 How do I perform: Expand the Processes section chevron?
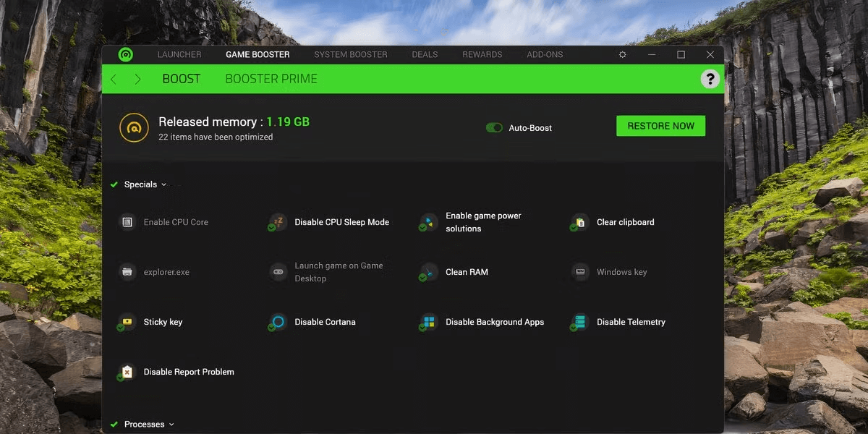pyautogui.click(x=171, y=425)
